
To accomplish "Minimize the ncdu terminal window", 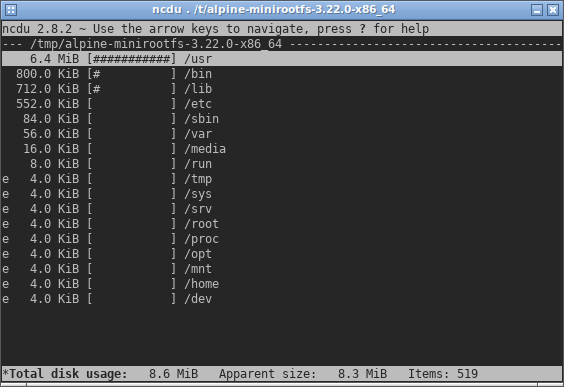I will point(537,10).
